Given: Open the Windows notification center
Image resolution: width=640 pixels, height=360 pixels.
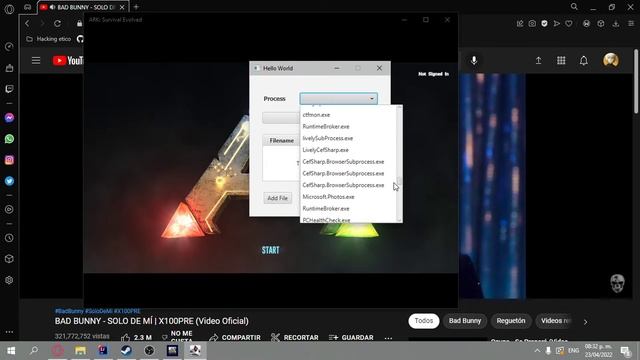Looking at the screenshot, I should click(626, 351).
